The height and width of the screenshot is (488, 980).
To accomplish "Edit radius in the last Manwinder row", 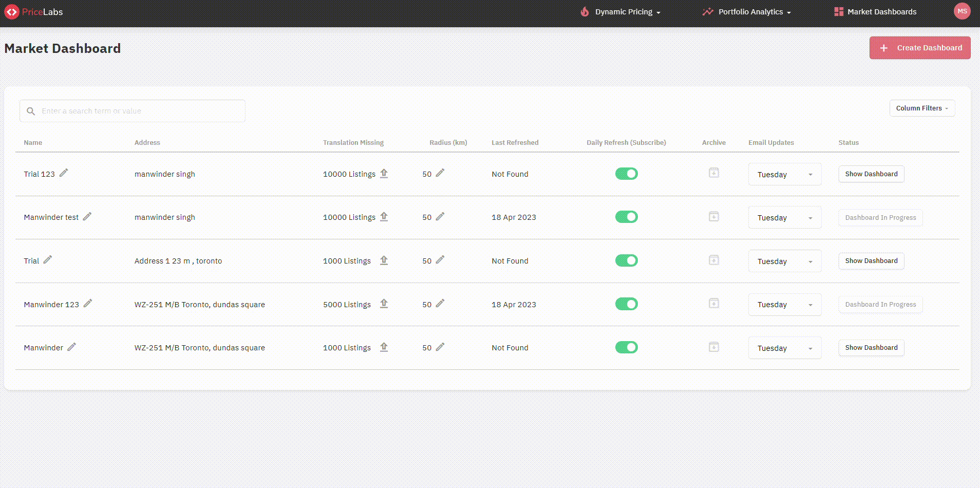I will [x=440, y=347].
